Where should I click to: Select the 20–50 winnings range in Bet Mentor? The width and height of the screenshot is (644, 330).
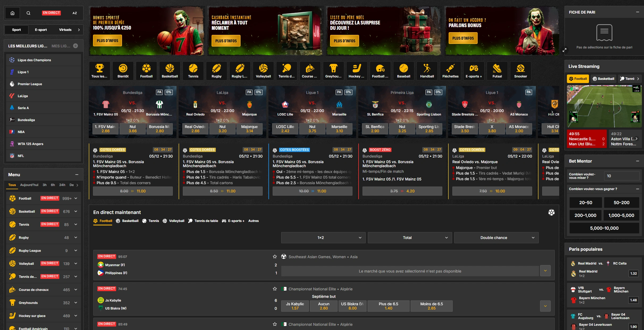tap(586, 202)
